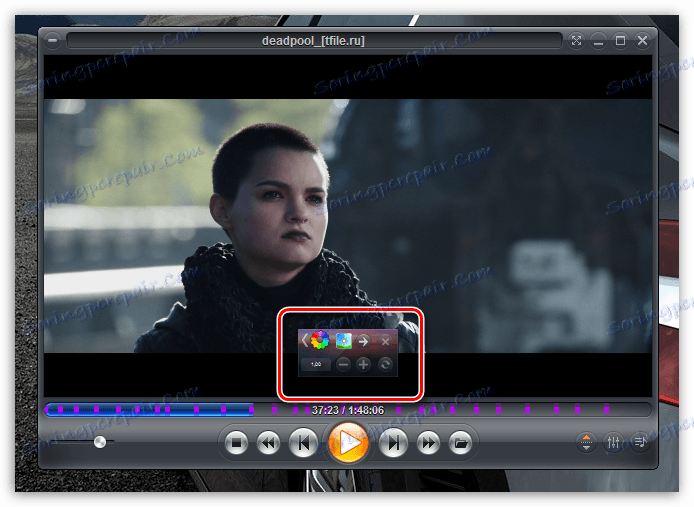Start playback with the large orange Play button
The width and height of the screenshot is (694, 507).
pyautogui.click(x=348, y=442)
